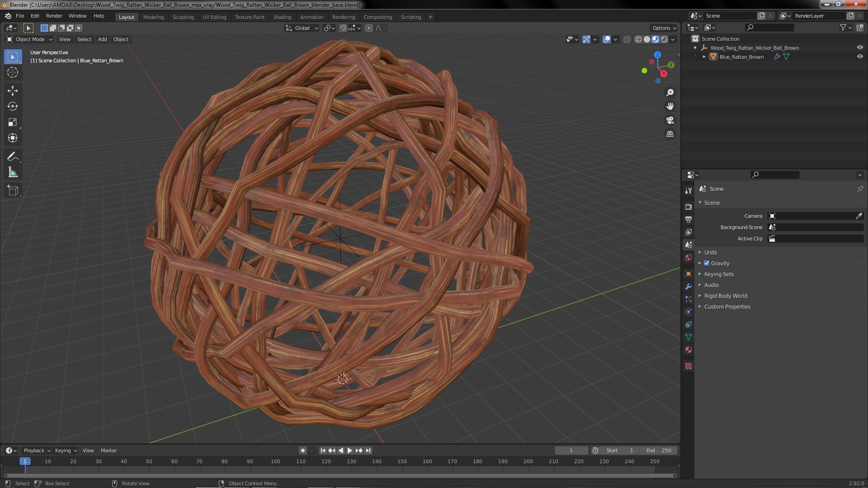Select the Move tool in toolbar
The height and width of the screenshot is (488, 868).
(x=13, y=91)
